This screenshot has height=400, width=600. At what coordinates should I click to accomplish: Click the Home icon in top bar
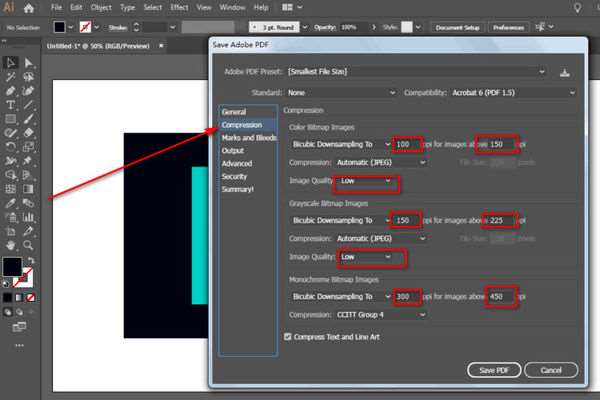[29, 8]
